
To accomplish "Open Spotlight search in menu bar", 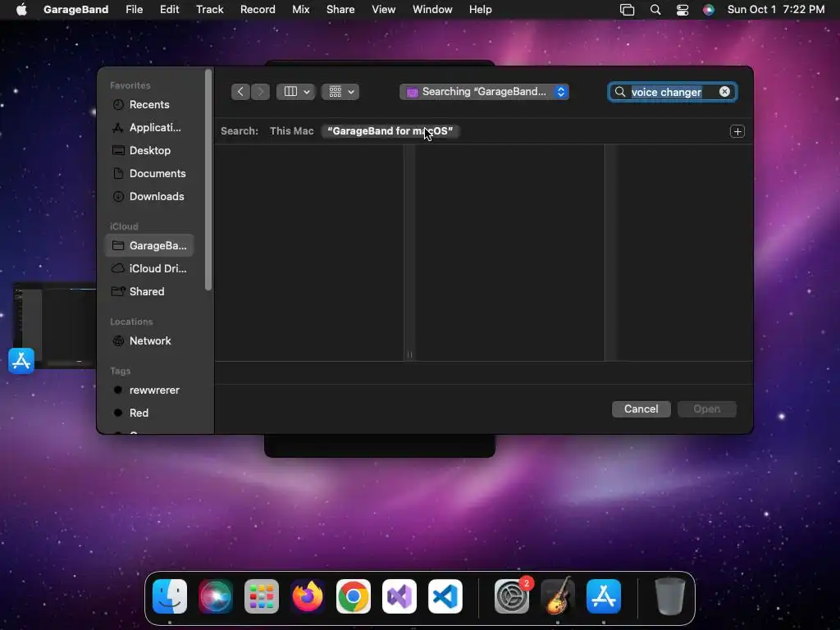I will click(655, 10).
